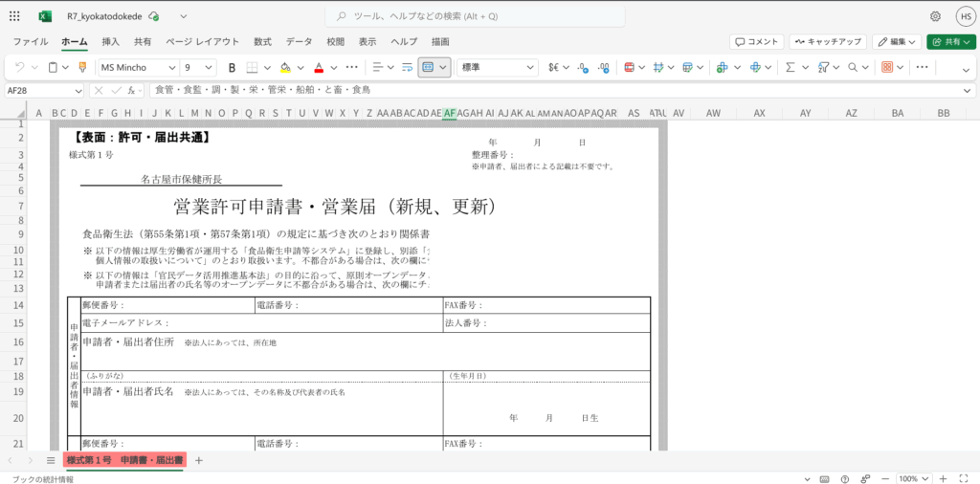This screenshot has height=484, width=980.
Task: Expand the fill color options arrow
Action: coord(301,68)
